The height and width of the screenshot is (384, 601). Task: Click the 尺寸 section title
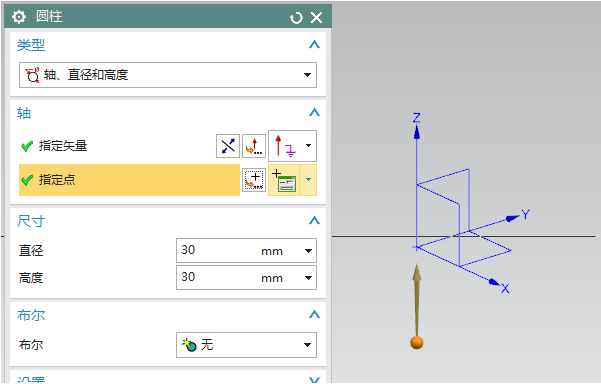[31, 221]
